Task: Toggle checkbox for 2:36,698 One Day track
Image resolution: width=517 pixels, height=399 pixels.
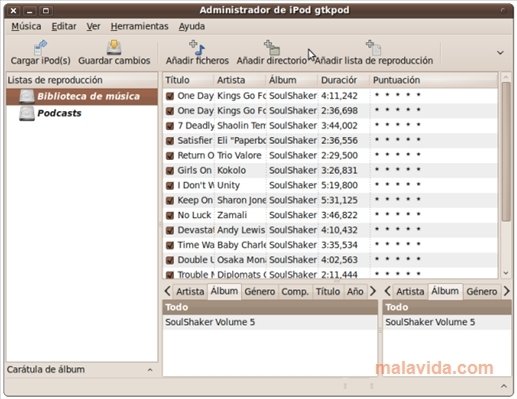Action: click(170, 111)
